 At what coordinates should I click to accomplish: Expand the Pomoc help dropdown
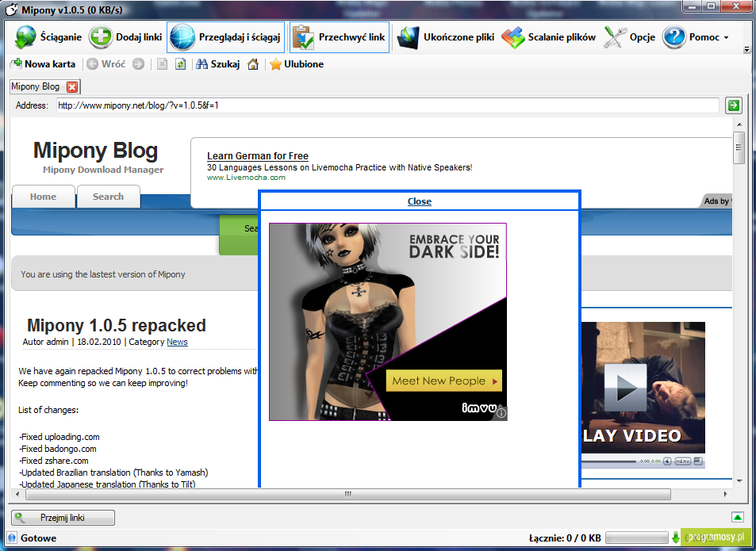pos(695,37)
